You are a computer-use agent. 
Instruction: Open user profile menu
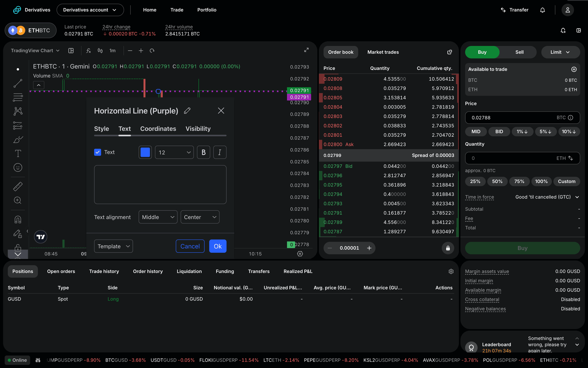click(x=567, y=10)
